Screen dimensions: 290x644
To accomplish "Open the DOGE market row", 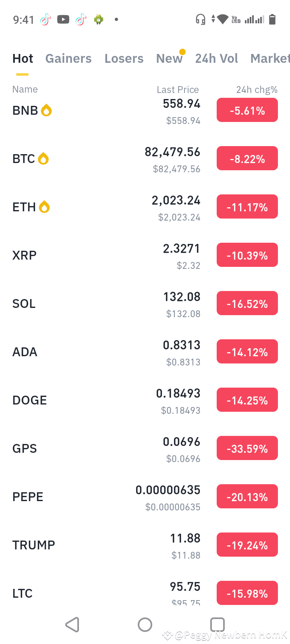I will point(145,400).
